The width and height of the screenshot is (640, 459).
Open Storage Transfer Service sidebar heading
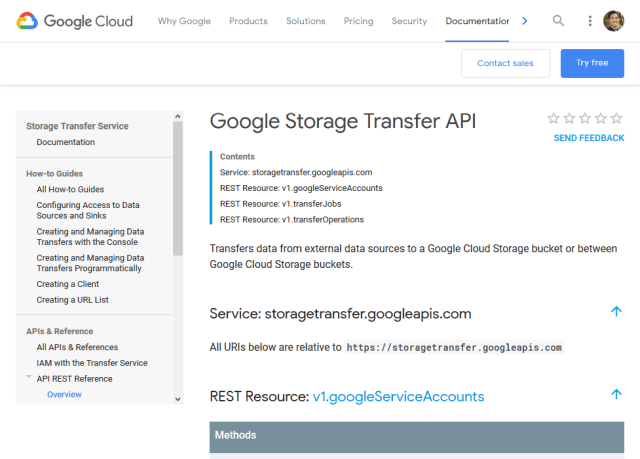pyautogui.click(x=77, y=126)
